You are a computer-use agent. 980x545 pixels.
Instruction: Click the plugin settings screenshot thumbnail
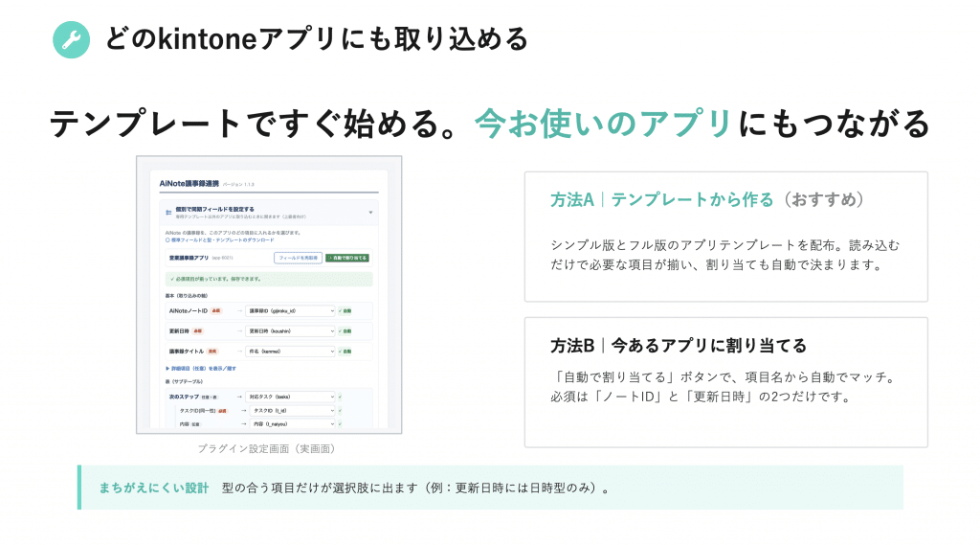click(x=269, y=295)
